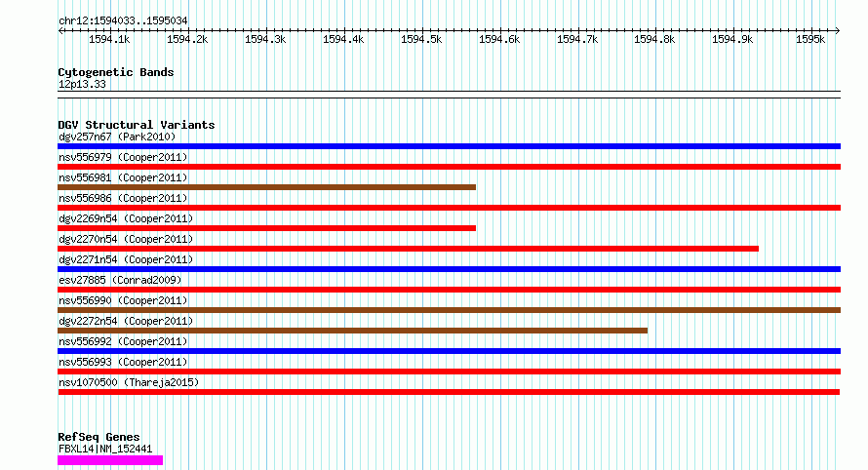Image resolution: width=868 pixels, height=470 pixels.
Task: Open the nsv556981 (Cooper2011) variant label
Action: tap(123, 177)
